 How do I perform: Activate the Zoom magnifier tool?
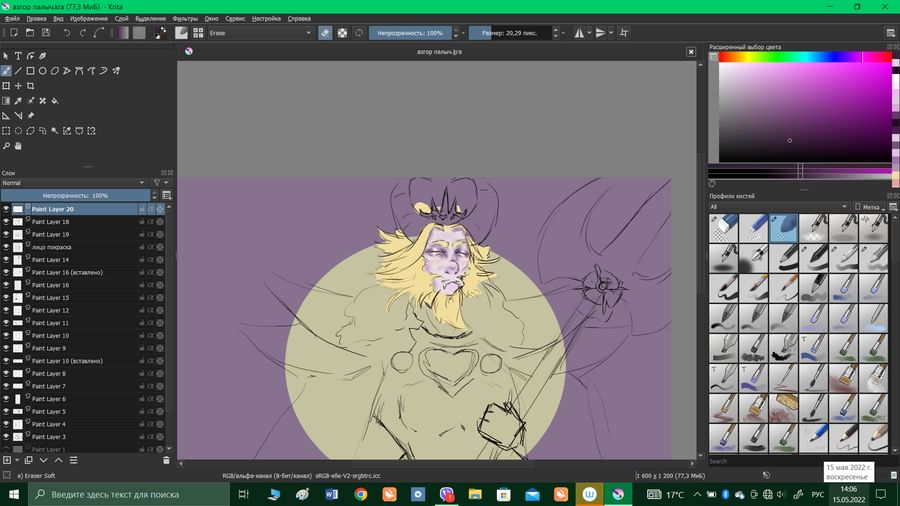click(x=6, y=146)
